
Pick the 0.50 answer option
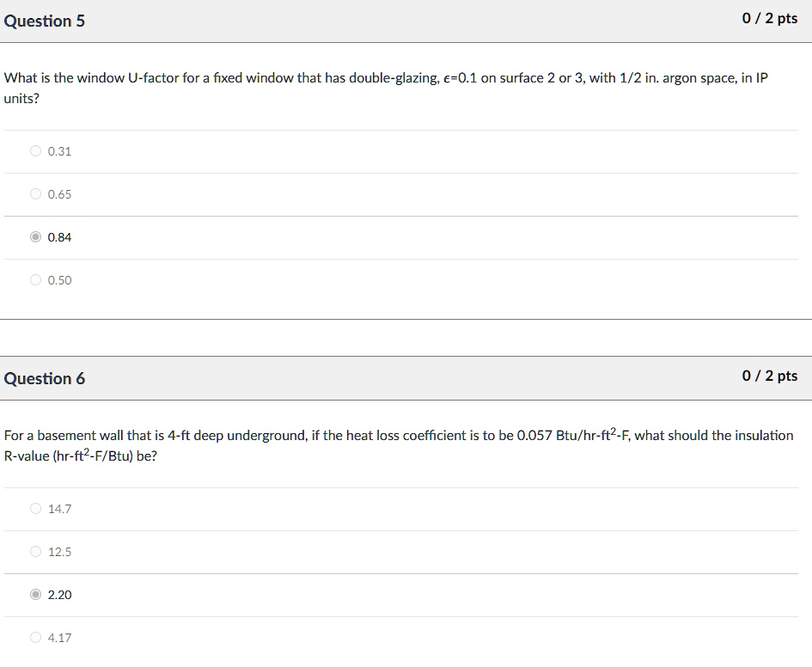(x=35, y=279)
